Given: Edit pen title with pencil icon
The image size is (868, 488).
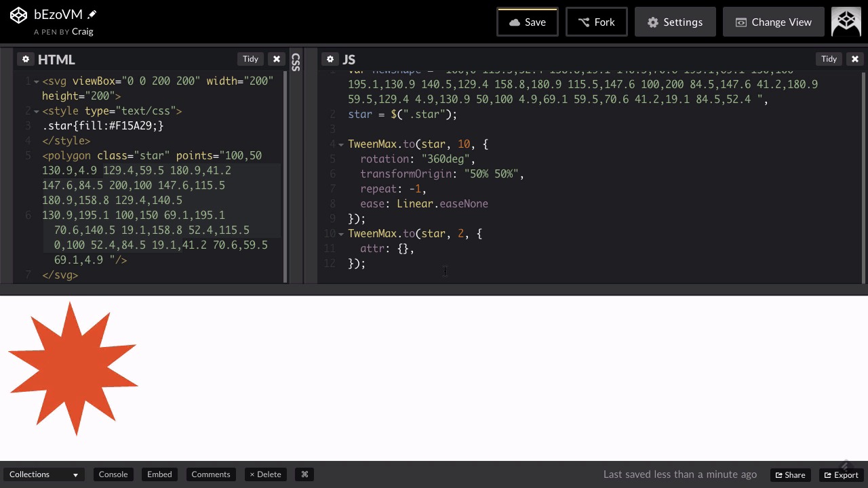Looking at the screenshot, I should click(92, 14).
